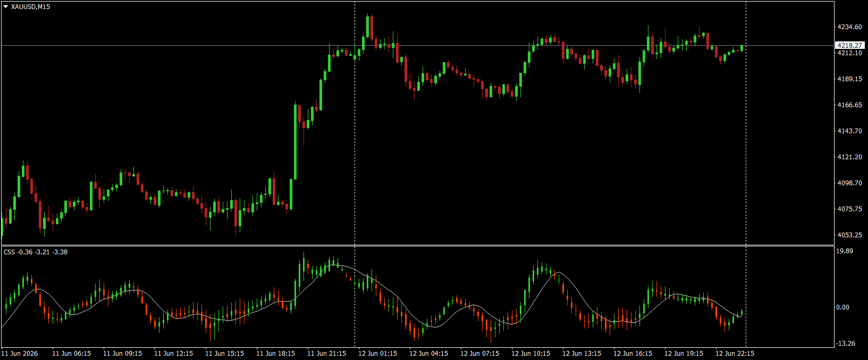The height and width of the screenshot is (360, 868).
Task: Select the 11 Jun 12:15 time label
Action: pyautogui.click(x=173, y=354)
